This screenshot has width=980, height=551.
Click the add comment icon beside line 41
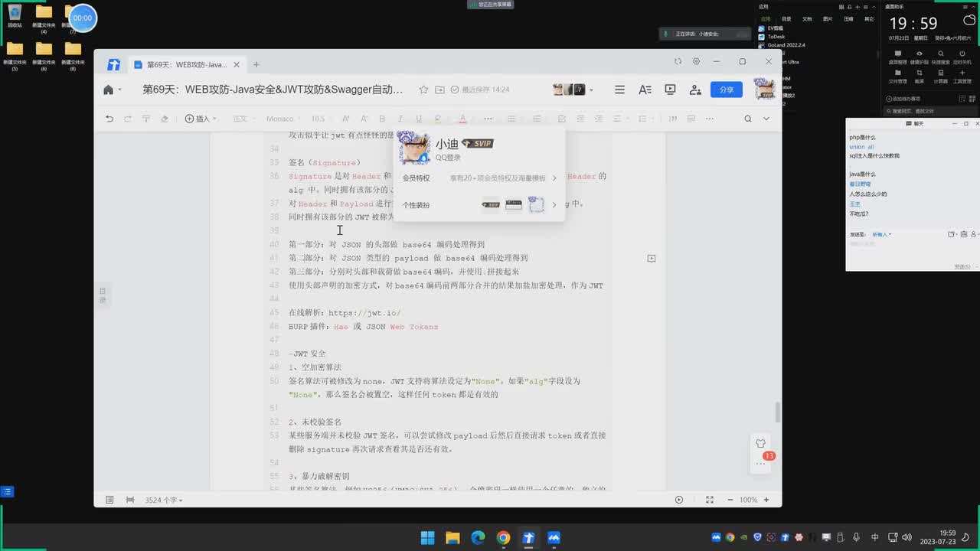click(x=652, y=259)
